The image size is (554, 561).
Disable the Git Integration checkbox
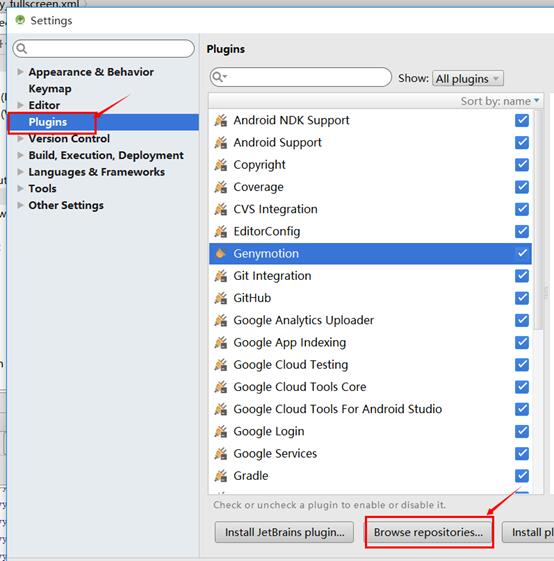coord(522,276)
